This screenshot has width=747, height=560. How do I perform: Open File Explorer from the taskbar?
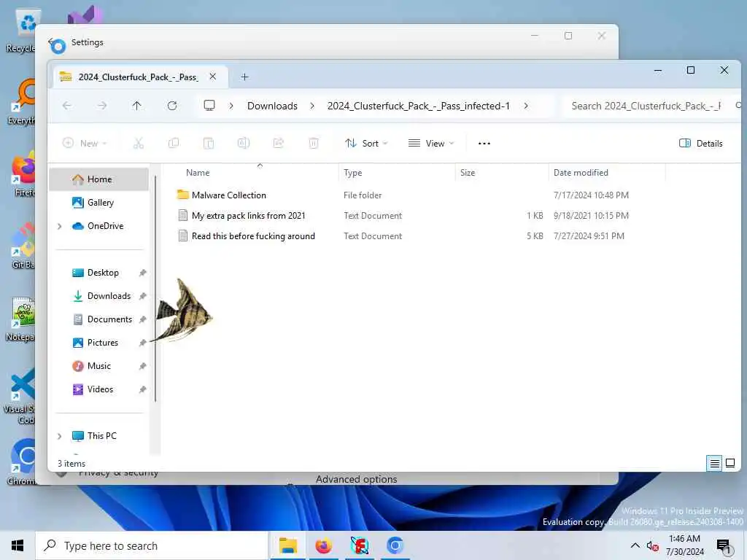point(287,545)
